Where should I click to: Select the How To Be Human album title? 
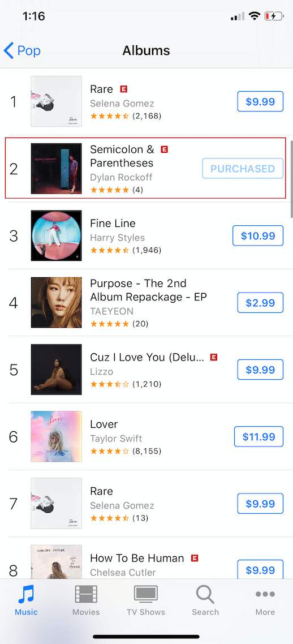coord(137,558)
